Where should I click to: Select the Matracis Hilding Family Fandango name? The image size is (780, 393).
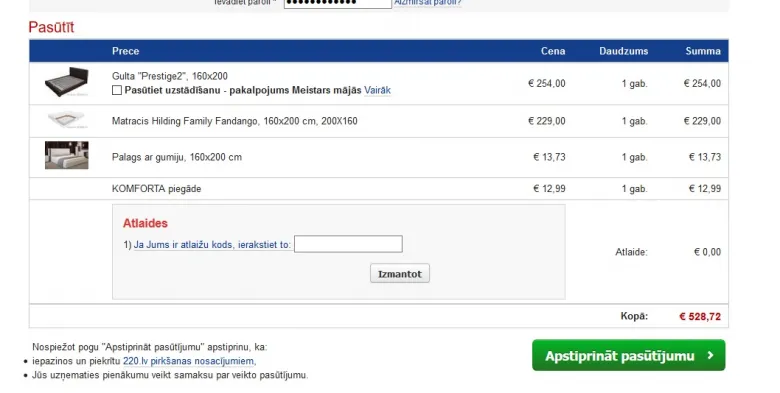(234, 121)
